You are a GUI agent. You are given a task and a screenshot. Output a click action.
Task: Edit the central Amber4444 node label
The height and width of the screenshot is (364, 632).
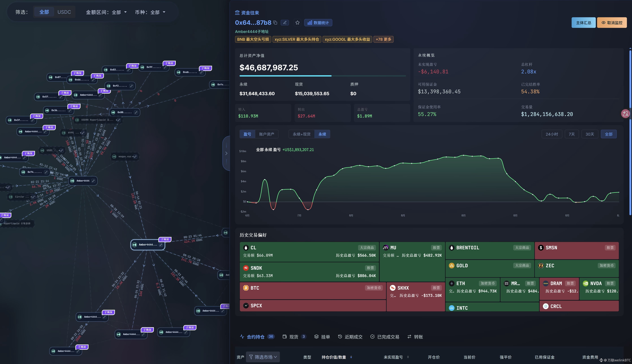tap(93, 181)
